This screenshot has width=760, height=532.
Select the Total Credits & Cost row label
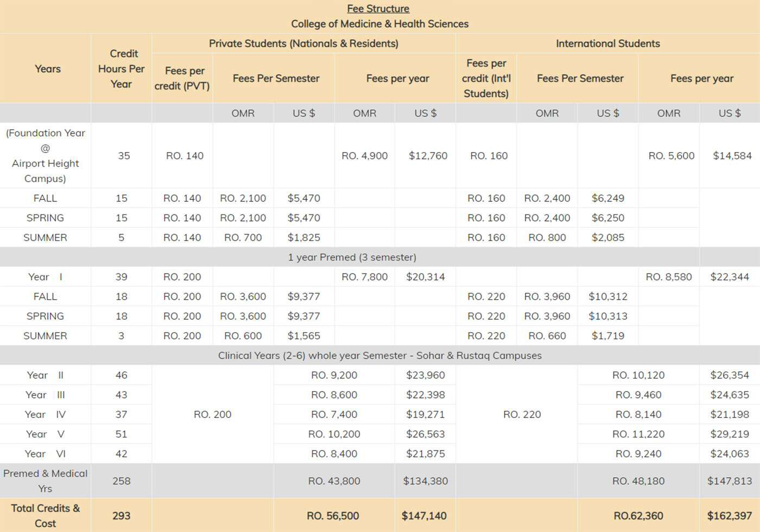point(45,516)
